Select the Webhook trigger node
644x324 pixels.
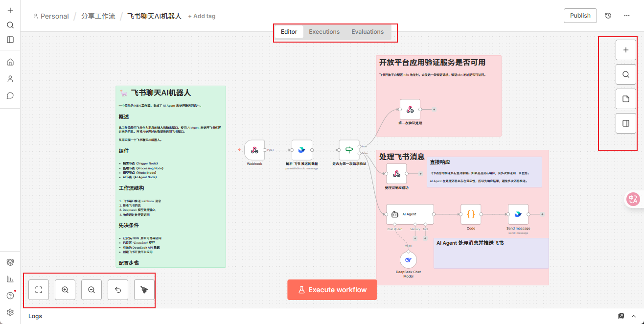[x=254, y=150]
